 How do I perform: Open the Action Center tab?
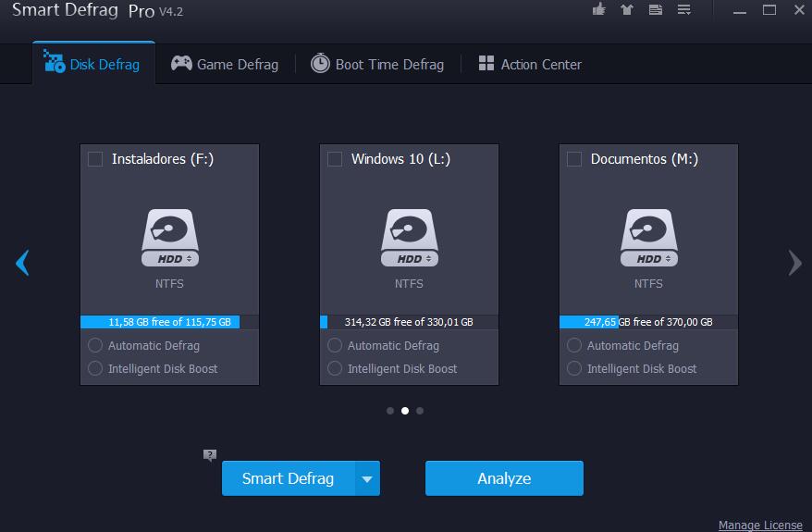[530, 64]
